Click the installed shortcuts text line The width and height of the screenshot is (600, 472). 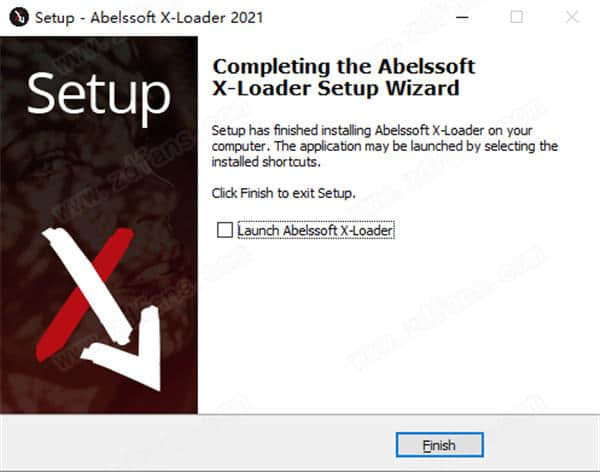click(x=266, y=162)
